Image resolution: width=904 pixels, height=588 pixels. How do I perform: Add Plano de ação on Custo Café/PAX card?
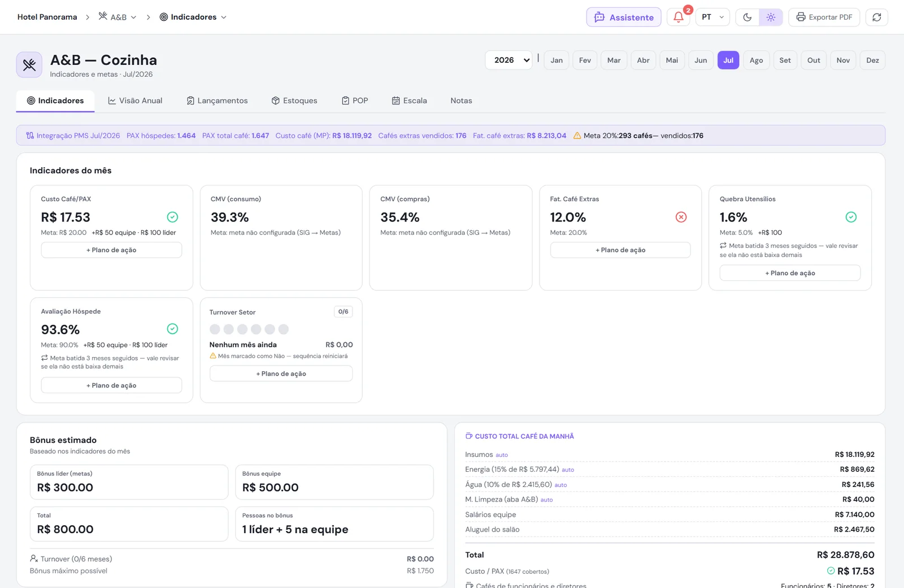click(111, 250)
